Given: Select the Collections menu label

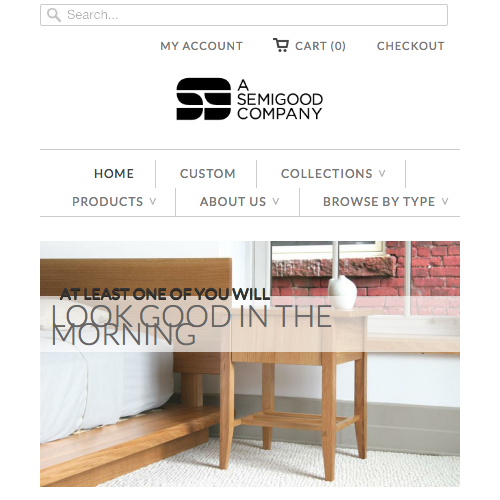Looking at the screenshot, I should tap(327, 174).
